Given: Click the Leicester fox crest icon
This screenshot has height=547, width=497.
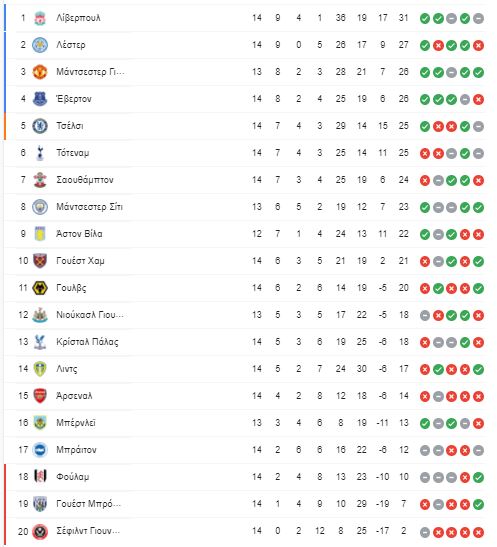Looking at the screenshot, I should click(40, 45).
